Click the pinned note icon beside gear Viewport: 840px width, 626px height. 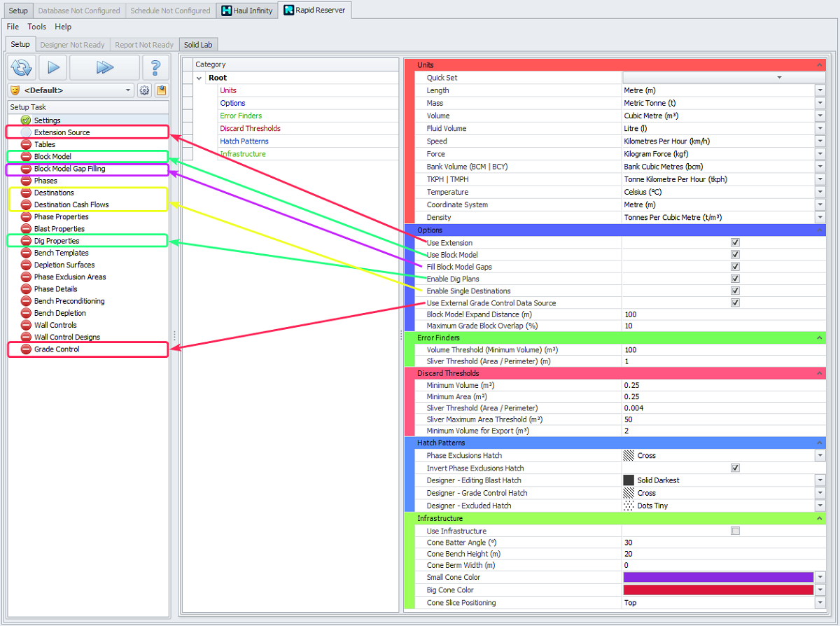pyautogui.click(x=161, y=90)
